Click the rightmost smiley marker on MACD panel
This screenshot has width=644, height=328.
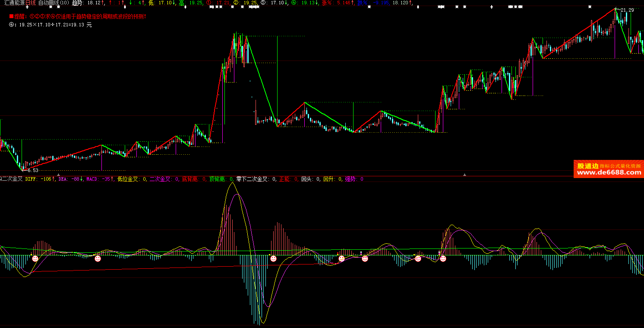[443, 258]
